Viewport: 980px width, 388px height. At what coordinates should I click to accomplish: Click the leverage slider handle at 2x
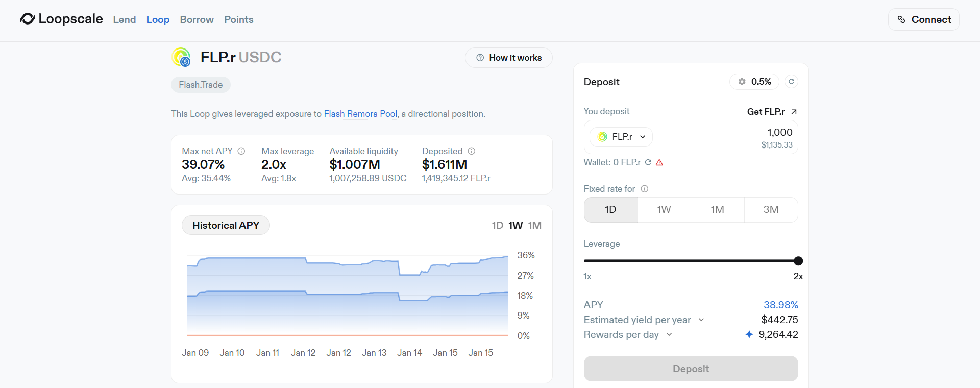pyautogui.click(x=798, y=261)
